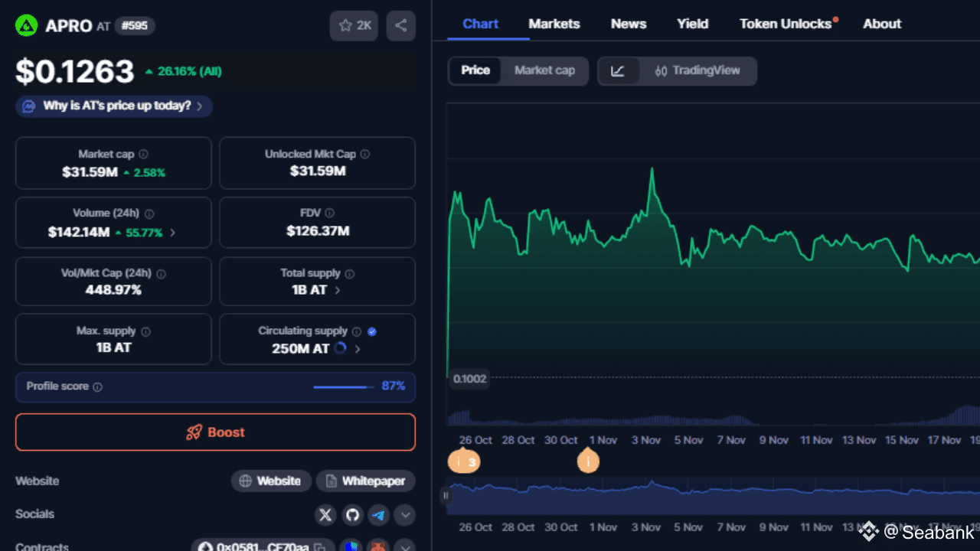Click the 0.1002 price label on chart
The width and height of the screenshot is (980, 551).
pos(469,379)
